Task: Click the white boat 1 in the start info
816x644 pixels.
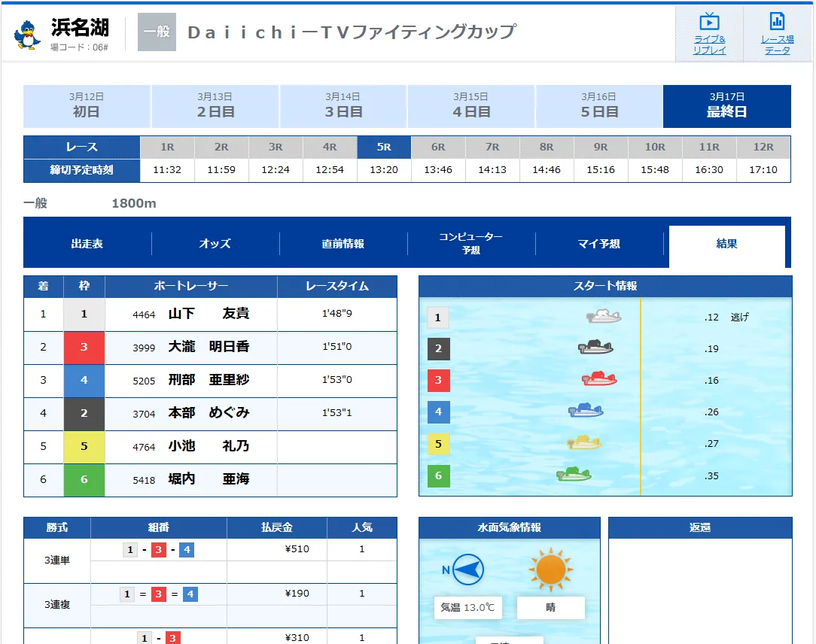Action: pos(604,317)
